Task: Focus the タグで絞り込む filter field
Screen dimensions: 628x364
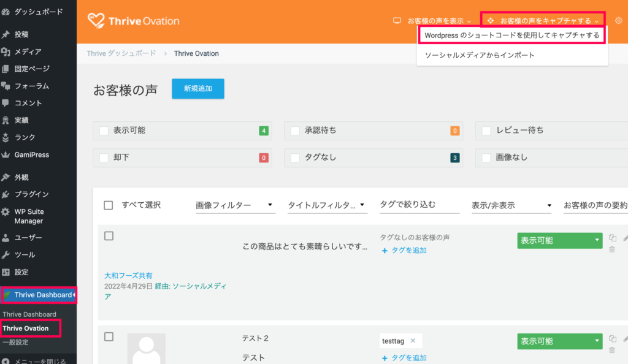Action: [419, 205]
